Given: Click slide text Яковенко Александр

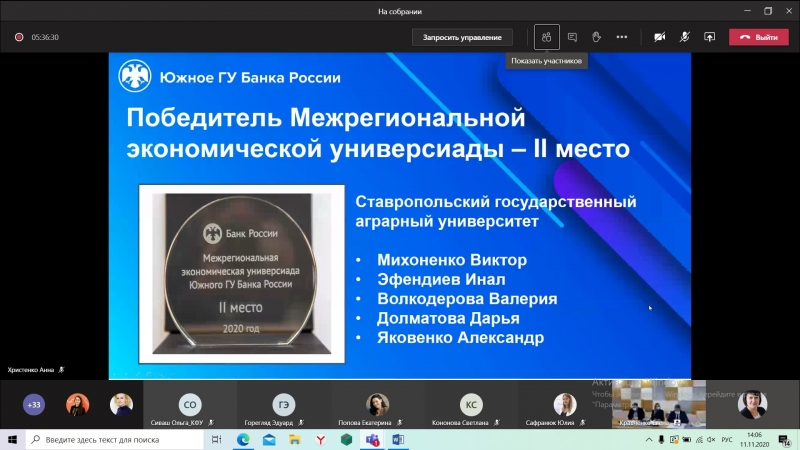Looking at the screenshot, I should [x=461, y=338].
